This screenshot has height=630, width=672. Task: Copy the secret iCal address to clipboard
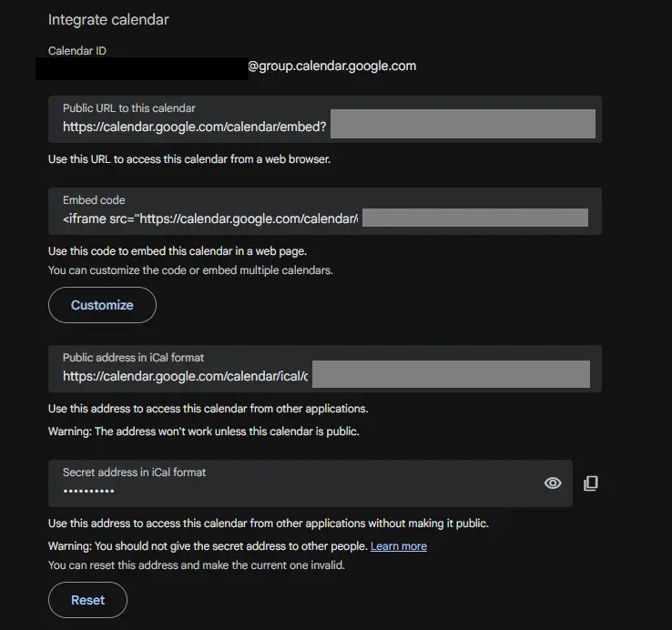(x=591, y=483)
